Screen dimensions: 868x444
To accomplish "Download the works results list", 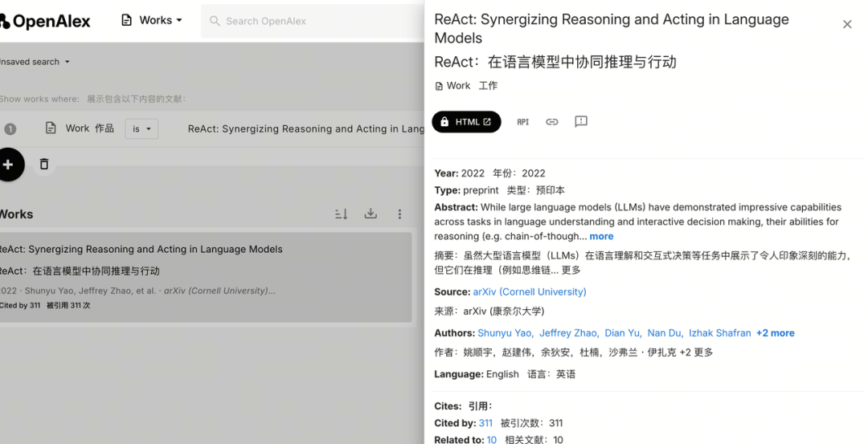I will click(371, 214).
